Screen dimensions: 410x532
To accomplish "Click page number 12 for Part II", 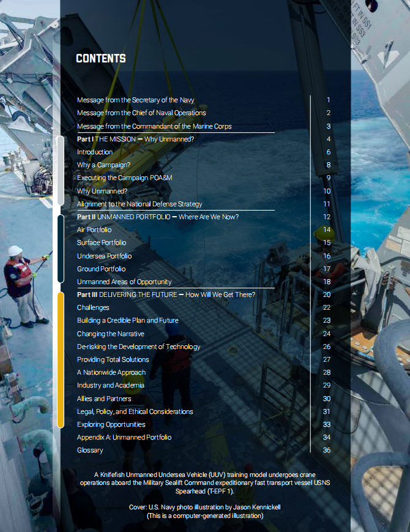I will coord(327,217).
